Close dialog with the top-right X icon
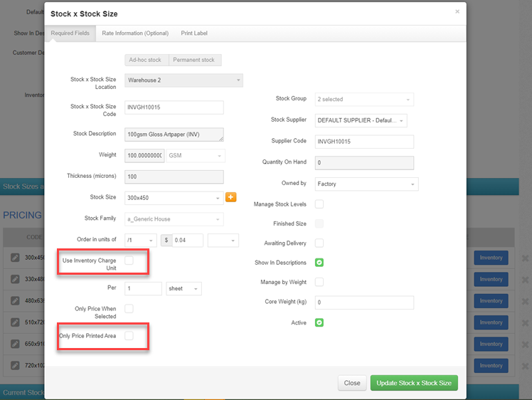The height and width of the screenshot is (400, 532). coord(457,11)
